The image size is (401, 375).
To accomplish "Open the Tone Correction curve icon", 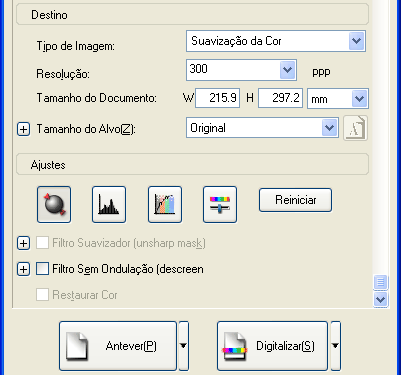I will pos(165,204).
